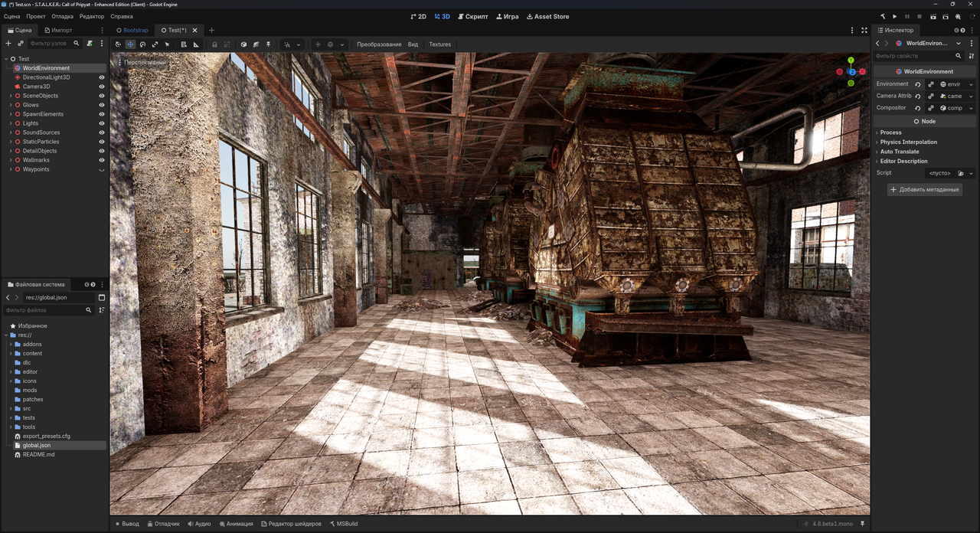980x533 pixels.
Task: Select the Scale mode tool in viewport toolbar
Action: (155, 44)
